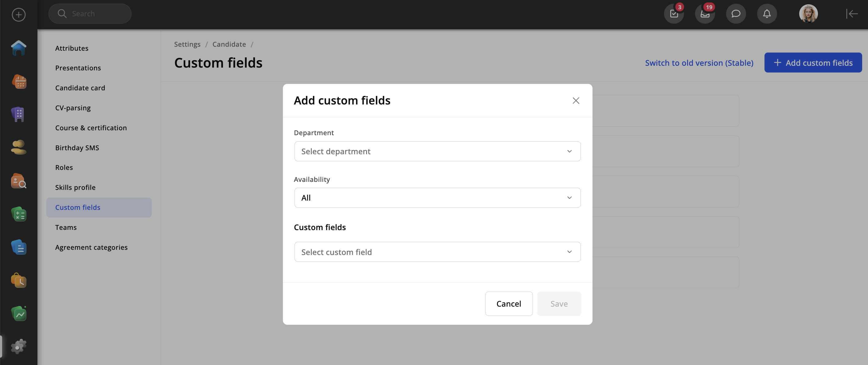Expand the Select department dropdown
The width and height of the screenshot is (868, 365).
[437, 151]
